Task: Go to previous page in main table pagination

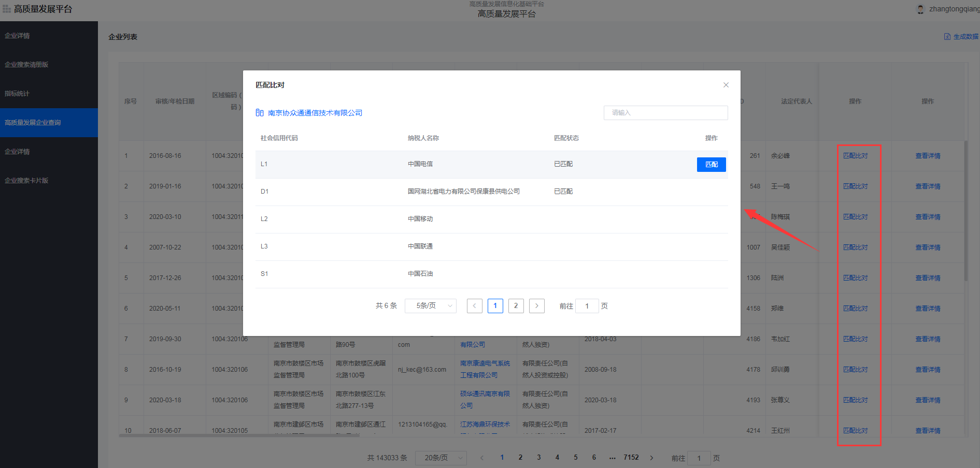Action: click(482, 458)
